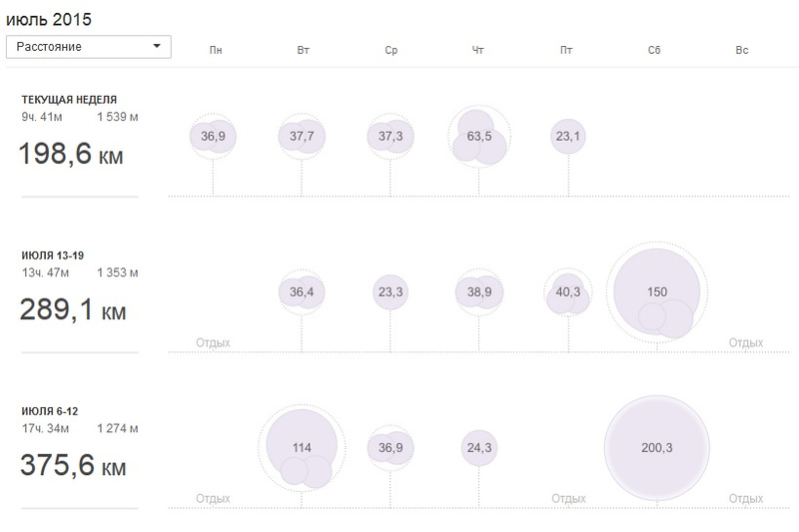Click the 36,4 bubble in the July 13-19 week

[302, 292]
